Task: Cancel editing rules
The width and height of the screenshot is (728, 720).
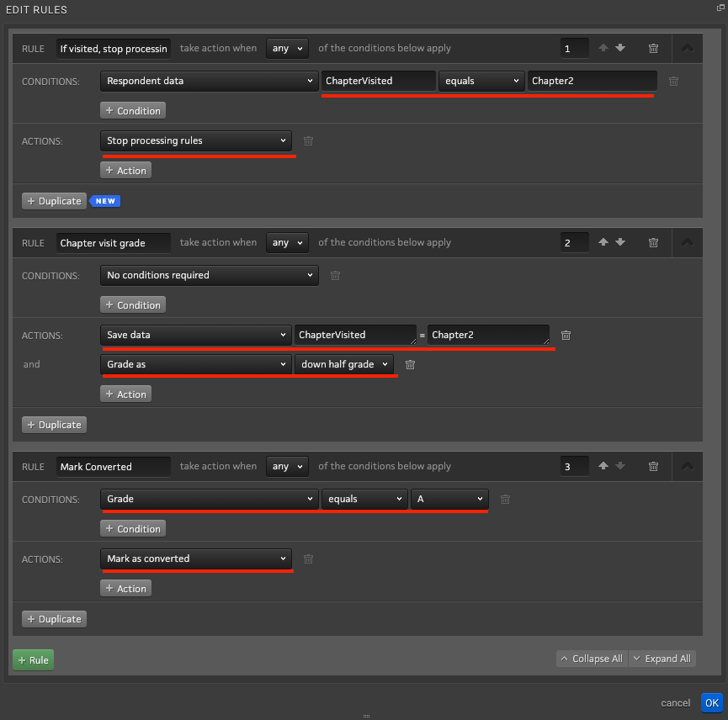Action: coord(675,703)
